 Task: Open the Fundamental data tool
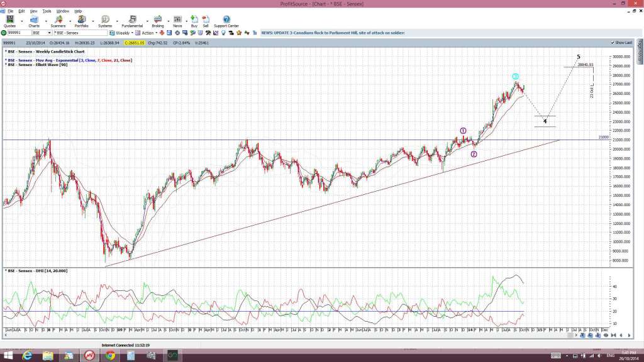point(132,21)
